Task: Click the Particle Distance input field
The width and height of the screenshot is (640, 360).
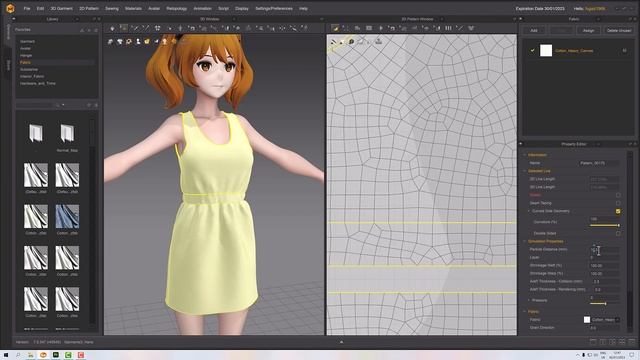Action: tap(604, 249)
